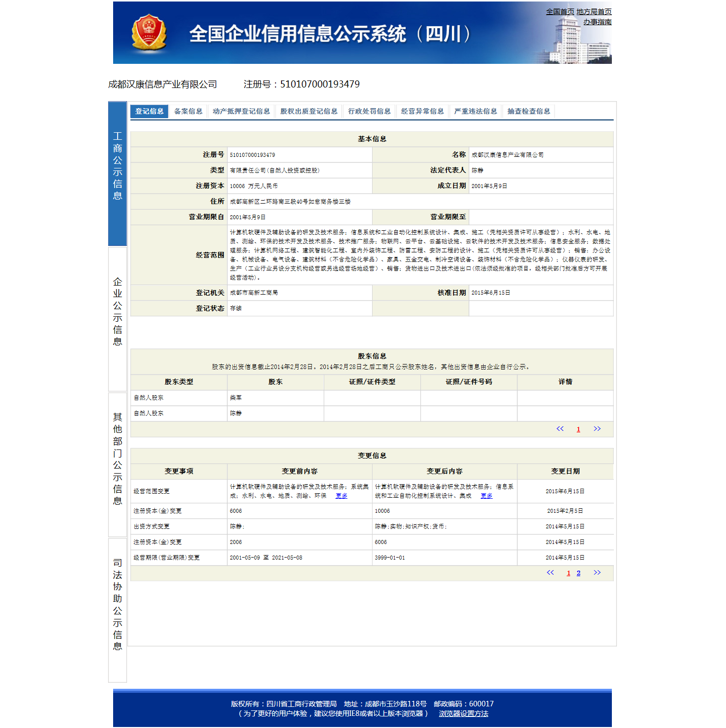Open the 行政处罚信息 tab
This screenshot has height=728, width=726.
pyautogui.click(x=369, y=111)
